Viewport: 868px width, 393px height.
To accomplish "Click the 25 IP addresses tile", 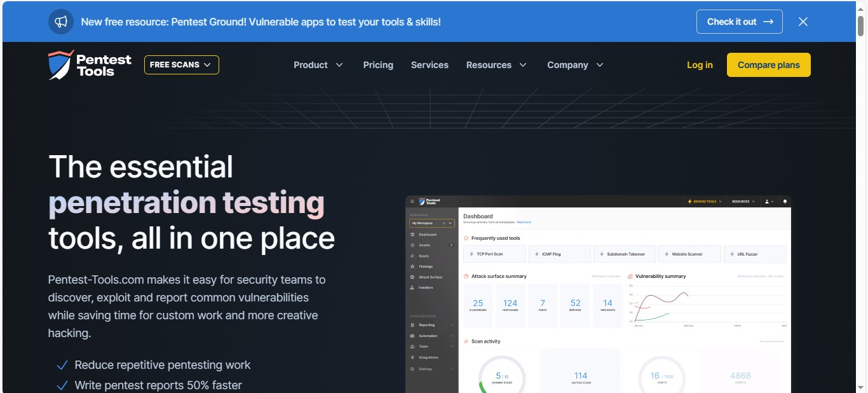I will pyautogui.click(x=478, y=306).
